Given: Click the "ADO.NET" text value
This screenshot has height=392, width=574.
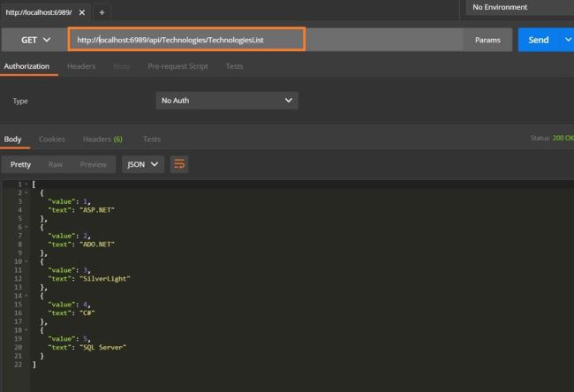Looking at the screenshot, I should click(x=97, y=245).
